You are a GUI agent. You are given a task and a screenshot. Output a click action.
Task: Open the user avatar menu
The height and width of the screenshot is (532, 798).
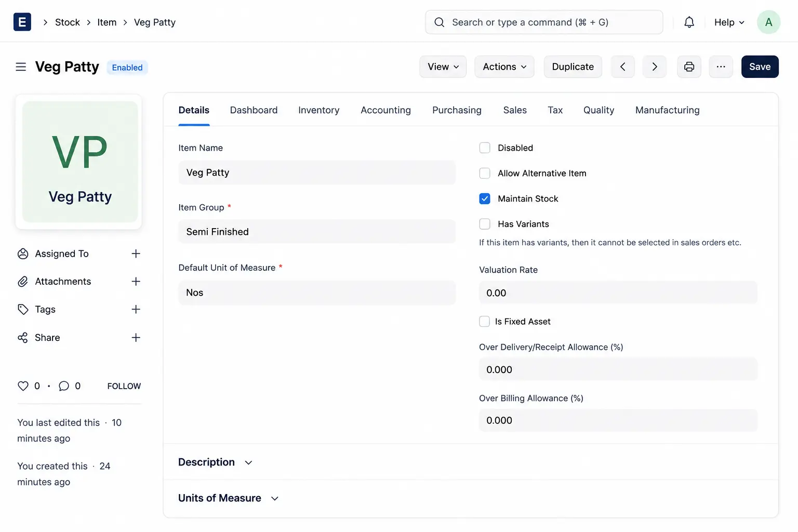pos(768,22)
